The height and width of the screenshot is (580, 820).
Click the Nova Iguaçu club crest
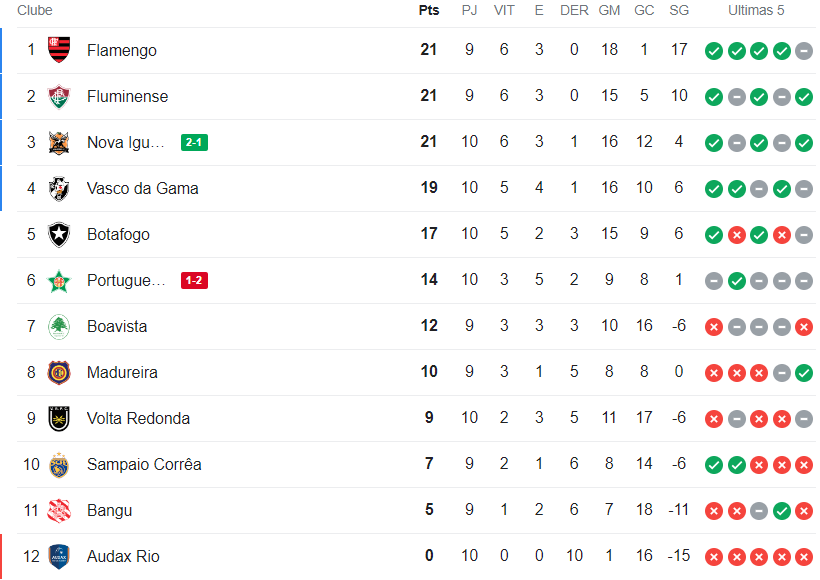tap(60, 142)
